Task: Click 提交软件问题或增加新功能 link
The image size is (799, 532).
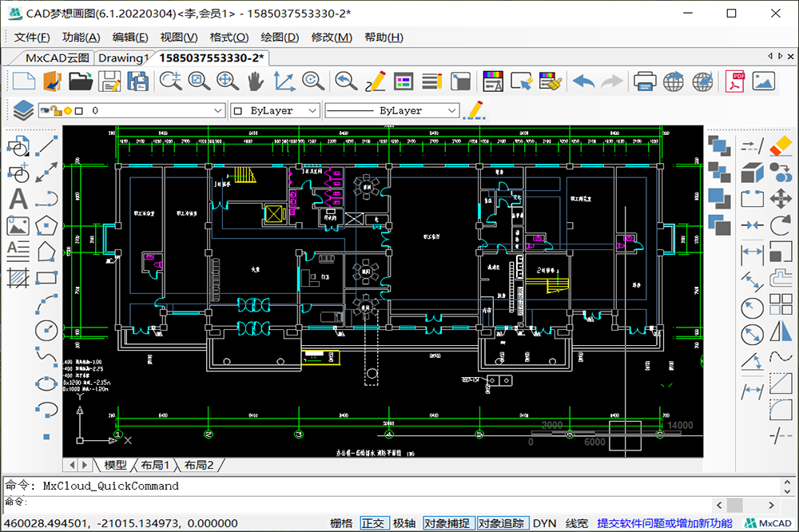Action: (x=664, y=523)
